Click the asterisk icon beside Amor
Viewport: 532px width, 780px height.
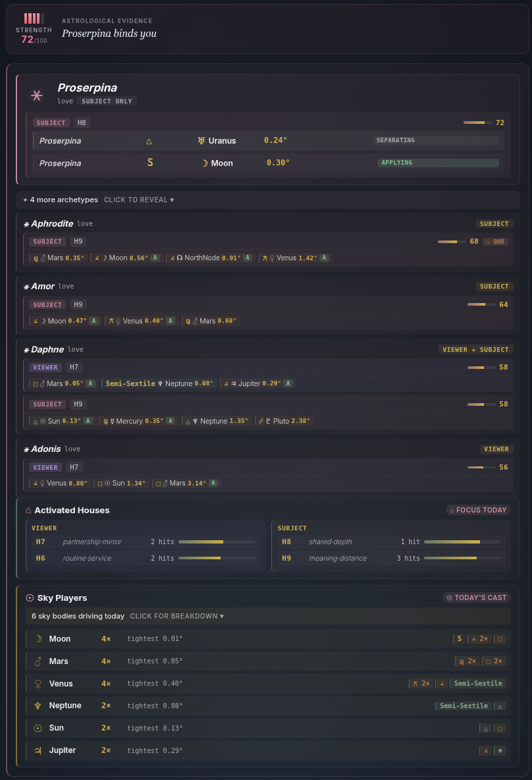(x=26, y=287)
